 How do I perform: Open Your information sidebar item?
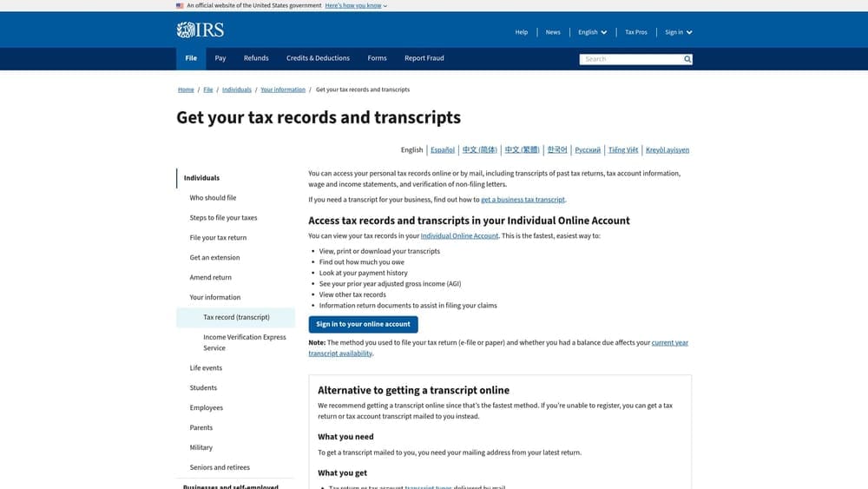[214, 298]
